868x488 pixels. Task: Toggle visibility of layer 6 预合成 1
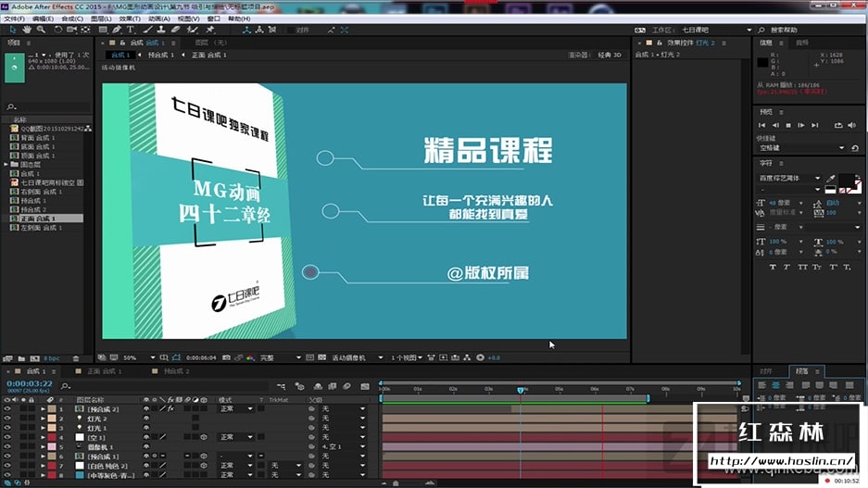[x=7, y=456]
